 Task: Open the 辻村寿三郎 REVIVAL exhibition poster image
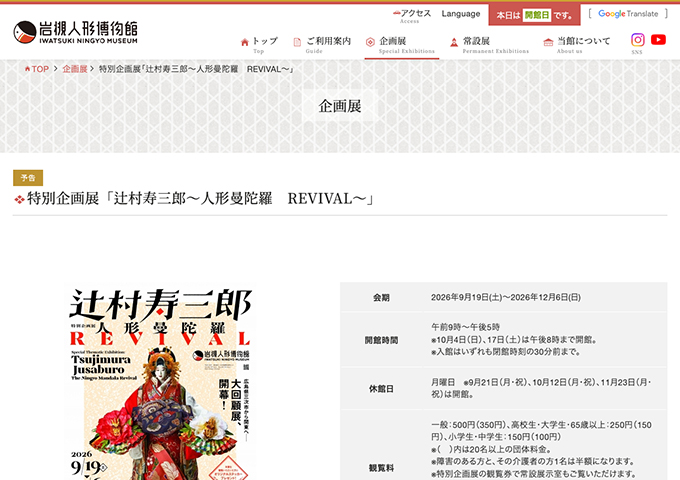tap(160, 382)
